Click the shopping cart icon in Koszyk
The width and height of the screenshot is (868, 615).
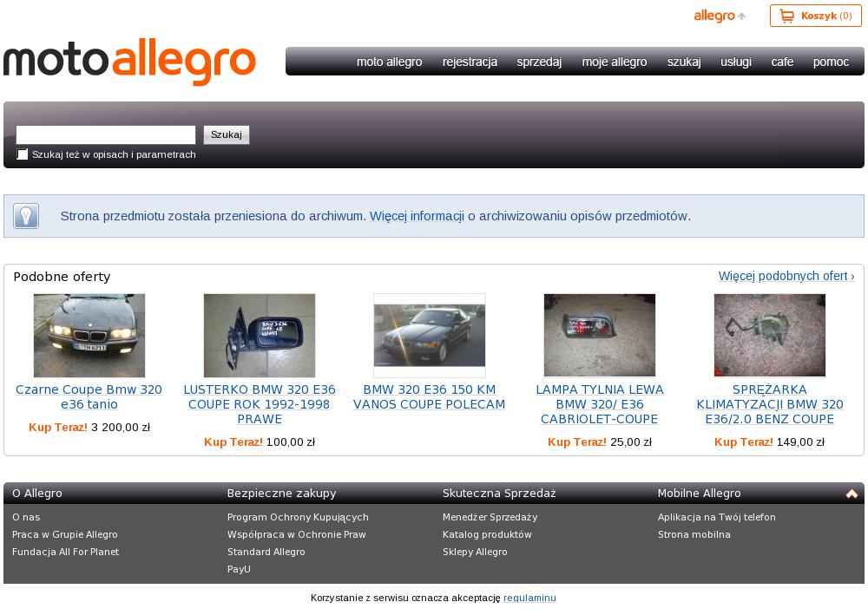tap(786, 16)
